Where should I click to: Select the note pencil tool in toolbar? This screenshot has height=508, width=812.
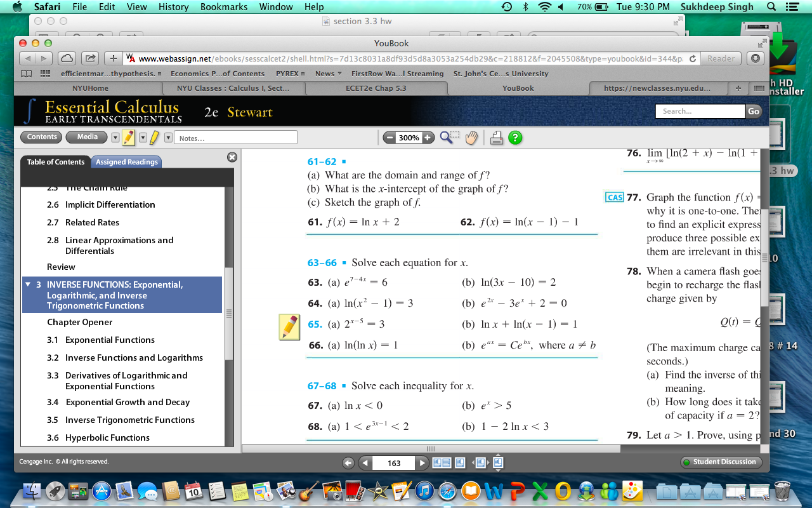click(x=129, y=137)
